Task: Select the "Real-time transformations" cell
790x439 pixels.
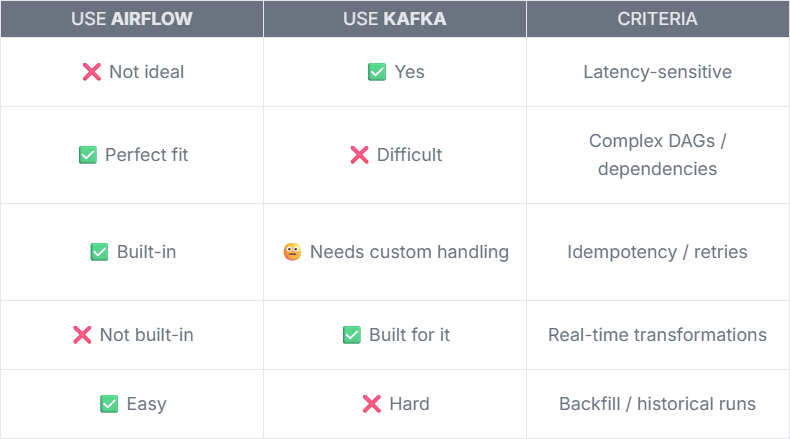Action: [657, 335]
